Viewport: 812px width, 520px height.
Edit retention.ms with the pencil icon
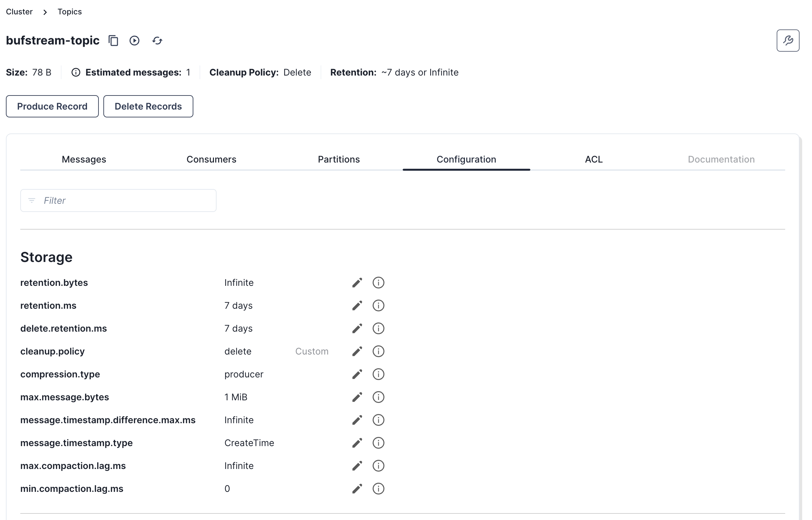[x=357, y=305]
